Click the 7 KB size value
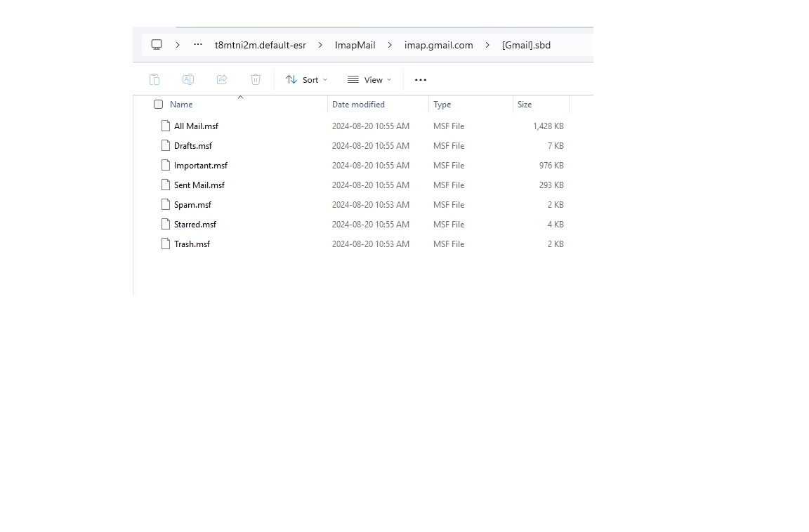Screen dimensions: 809x532 (555, 146)
